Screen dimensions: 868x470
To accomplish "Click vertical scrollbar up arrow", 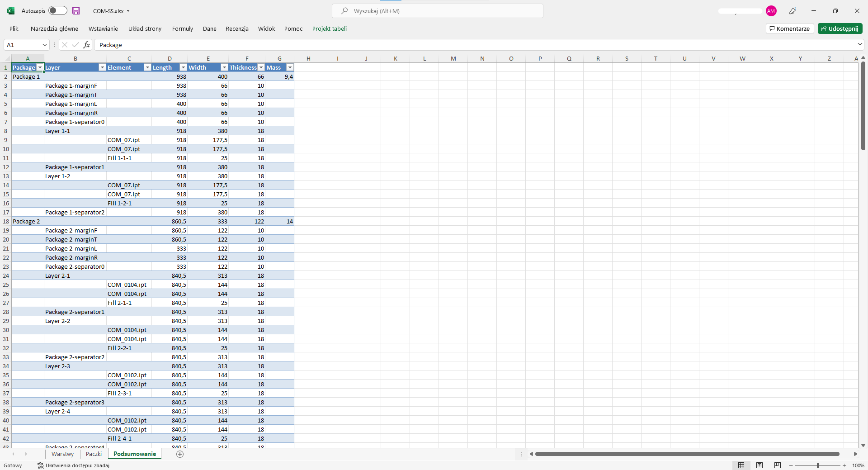I will coord(863,58).
